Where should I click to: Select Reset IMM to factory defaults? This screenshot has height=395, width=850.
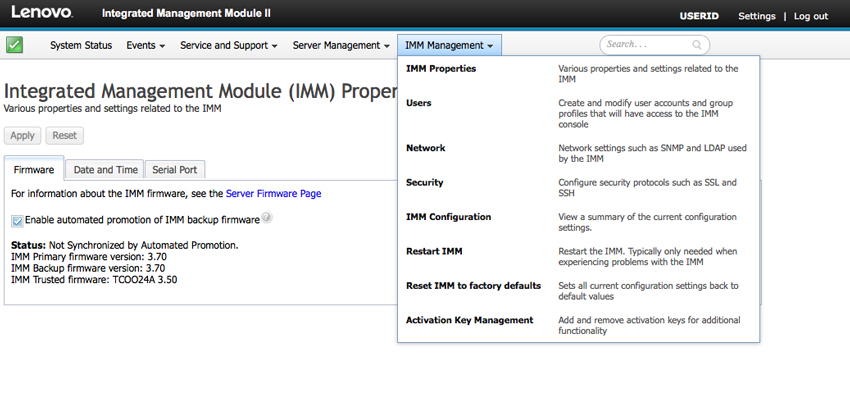coord(473,286)
